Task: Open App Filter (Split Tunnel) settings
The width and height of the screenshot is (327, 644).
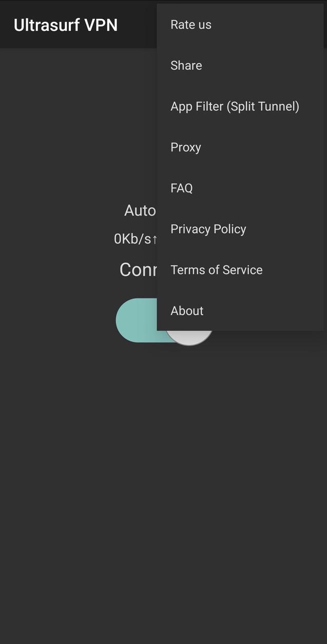Action: point(235,106)
